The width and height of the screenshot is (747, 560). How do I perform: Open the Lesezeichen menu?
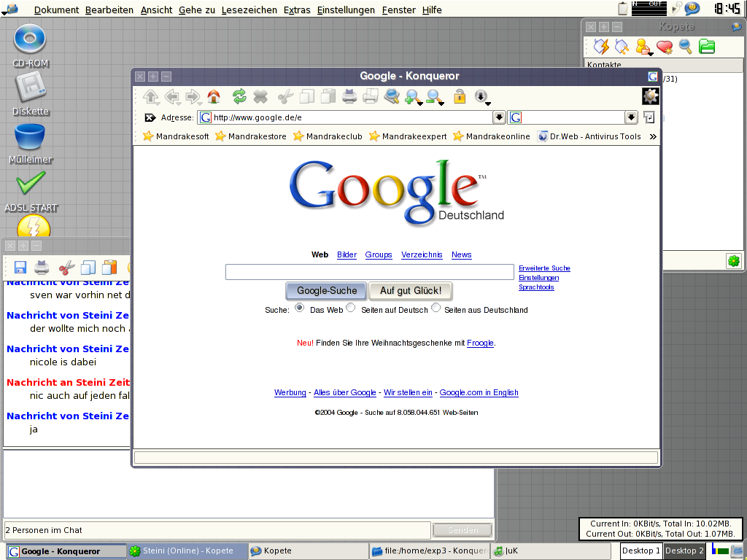249,9
